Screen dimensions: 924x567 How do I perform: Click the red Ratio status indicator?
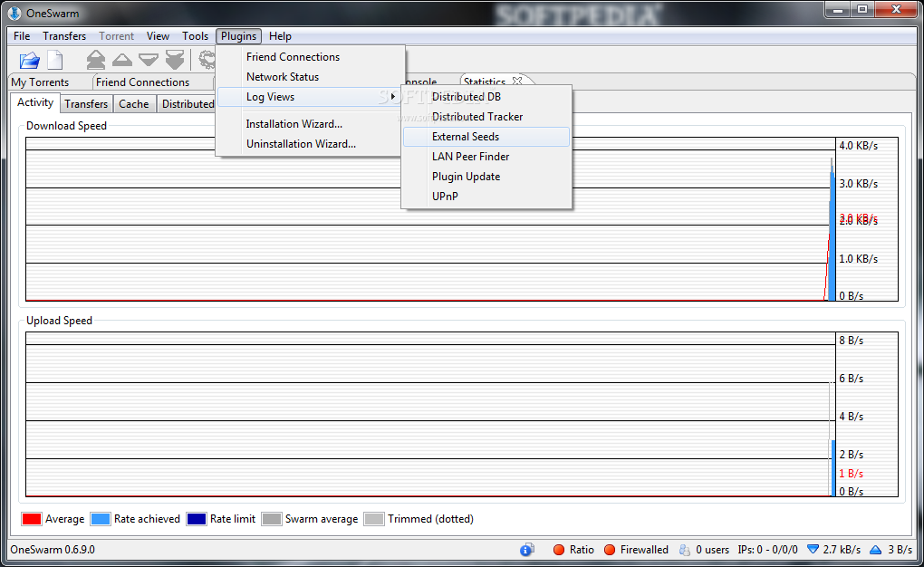559,550
